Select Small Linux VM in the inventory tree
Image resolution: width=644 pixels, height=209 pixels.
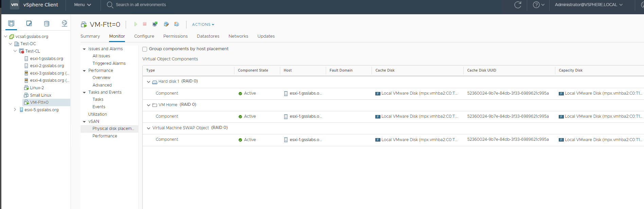40,95
